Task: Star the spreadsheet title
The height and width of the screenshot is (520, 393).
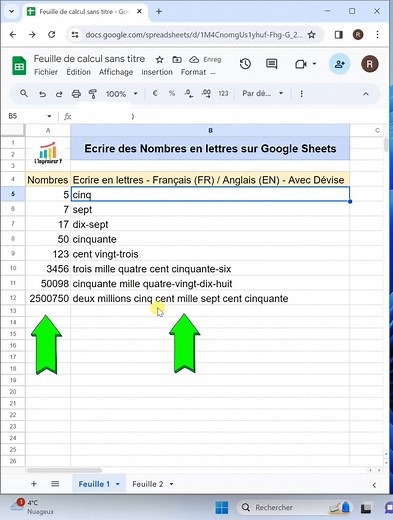Action: [160, 60]
